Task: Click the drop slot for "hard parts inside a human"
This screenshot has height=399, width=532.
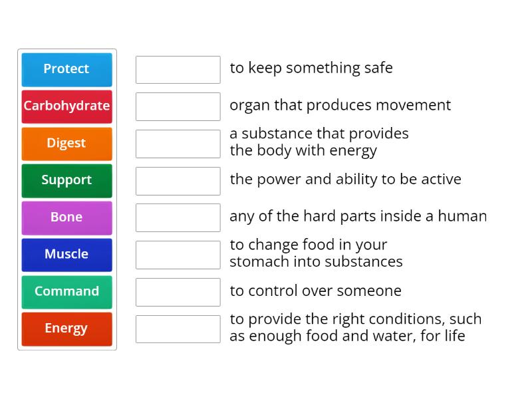Action: (178, 217)
